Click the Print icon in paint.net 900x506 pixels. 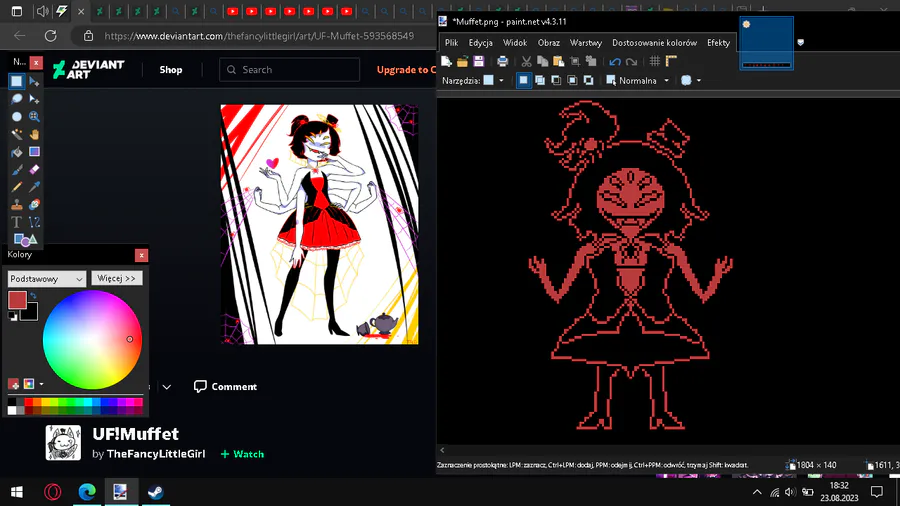(x=502, y=61)
